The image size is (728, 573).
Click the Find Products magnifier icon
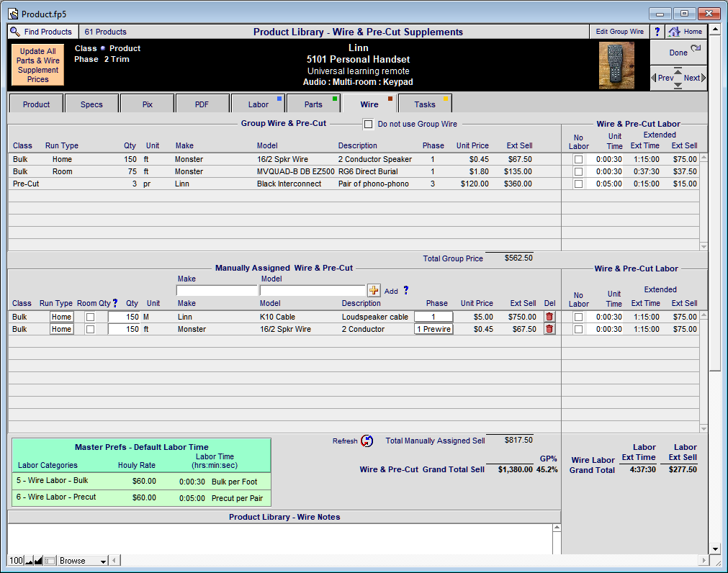click(15, 32)
